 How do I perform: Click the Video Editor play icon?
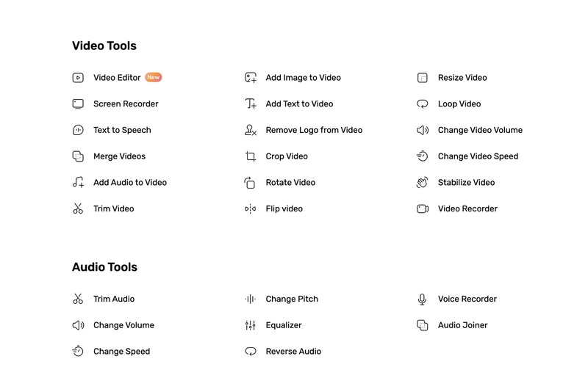point(78,78)
